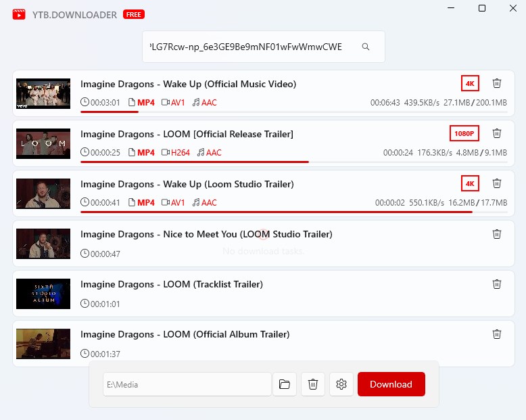
Task: Click the LOOM Official Release Trailer thumbnail
Action: coord(43,143)
